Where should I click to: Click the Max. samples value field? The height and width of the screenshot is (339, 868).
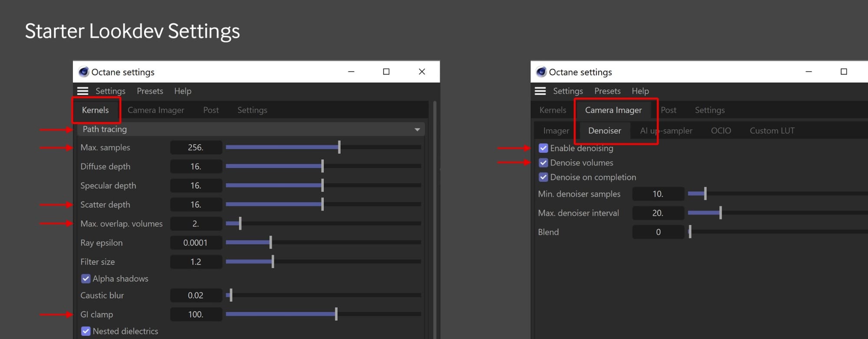(196, 148)
